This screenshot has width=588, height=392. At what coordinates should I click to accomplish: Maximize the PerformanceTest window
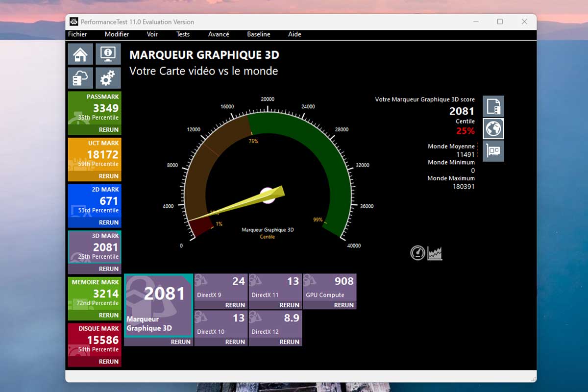tap(500, 22)
